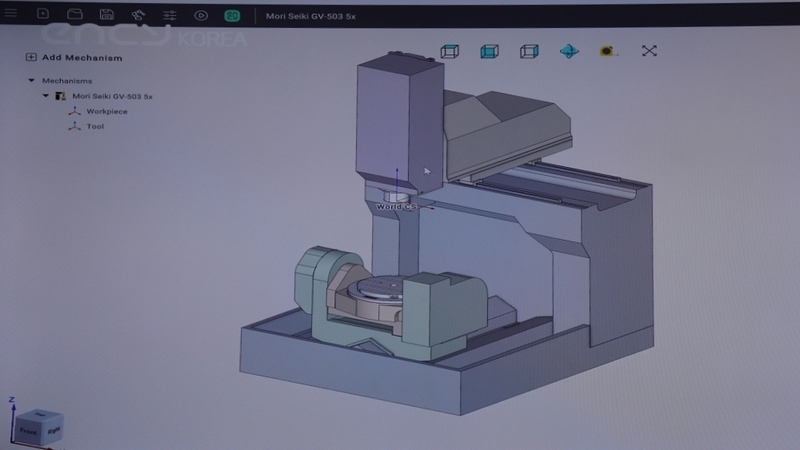
Task: Click the open folder icon
Action: [74, 15]
